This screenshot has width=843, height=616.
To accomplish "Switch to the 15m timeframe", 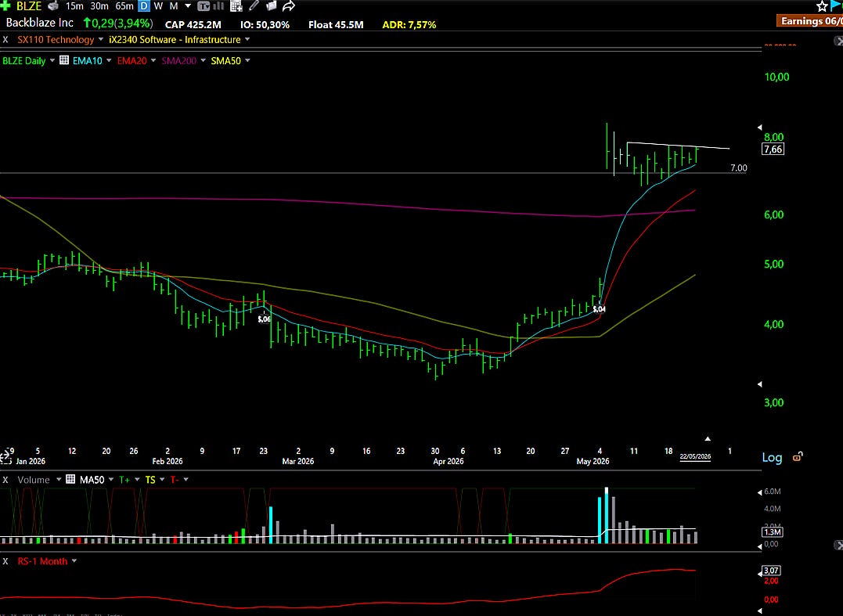I will [x=74, y=6].
